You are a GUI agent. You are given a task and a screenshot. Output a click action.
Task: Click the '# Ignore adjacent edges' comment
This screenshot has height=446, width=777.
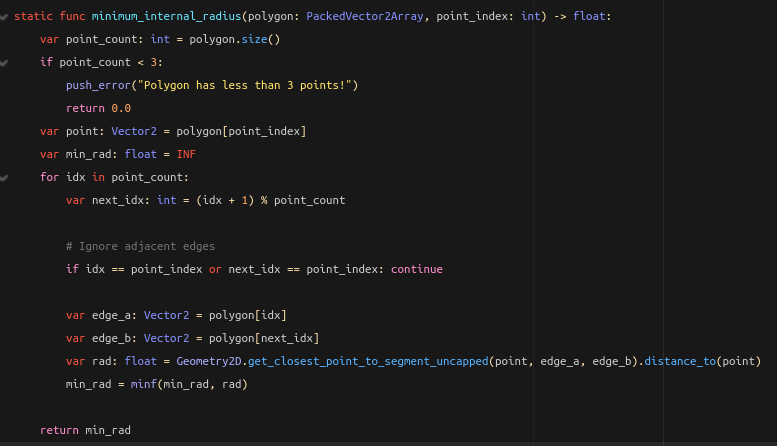point(140,246)
